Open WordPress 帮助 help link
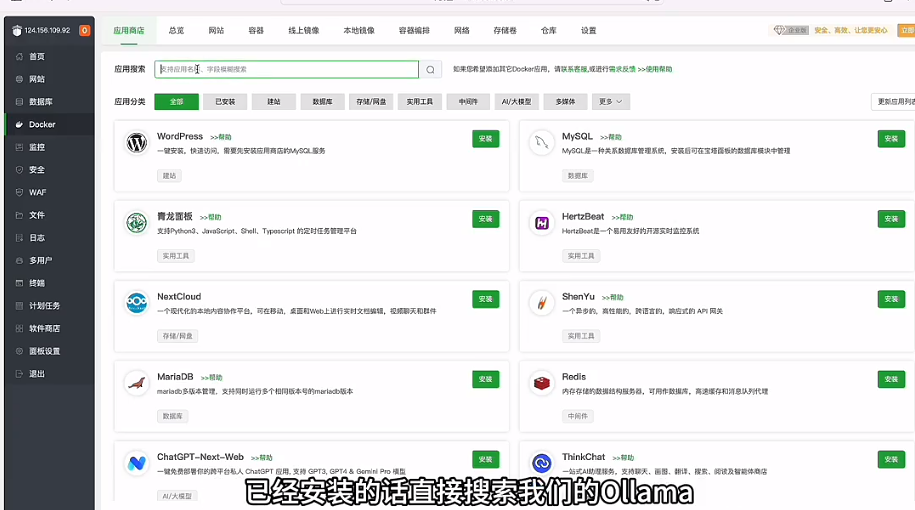The image size is (915, 510). pos(221,137)
